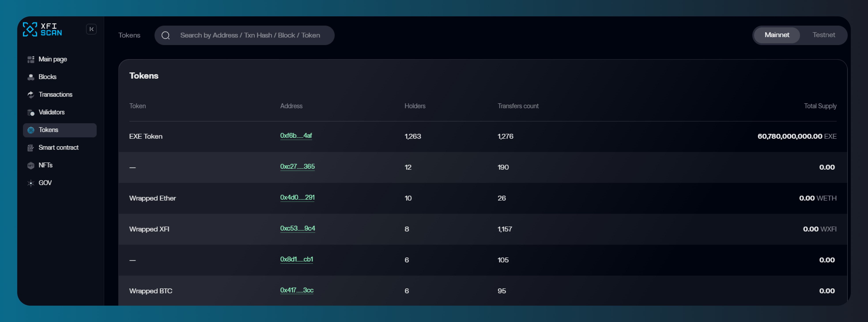Viewport: 868px width, 322px height.
Task: Click the Wrapped XFI token name
Action: (149, 229)
